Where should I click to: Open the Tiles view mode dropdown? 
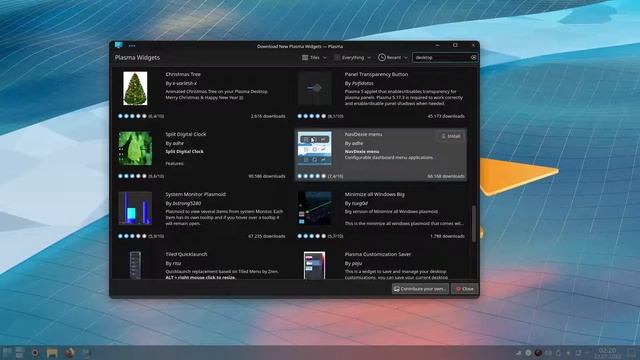(314, 58)
